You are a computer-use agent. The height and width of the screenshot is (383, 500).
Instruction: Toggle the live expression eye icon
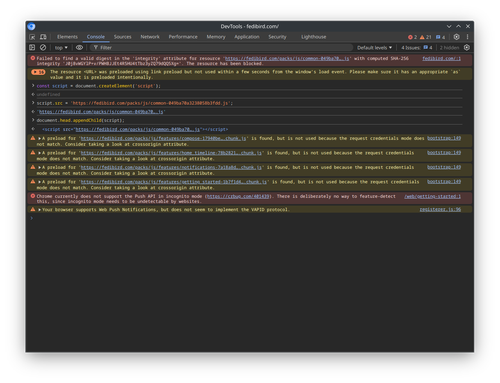click(79, 48)
